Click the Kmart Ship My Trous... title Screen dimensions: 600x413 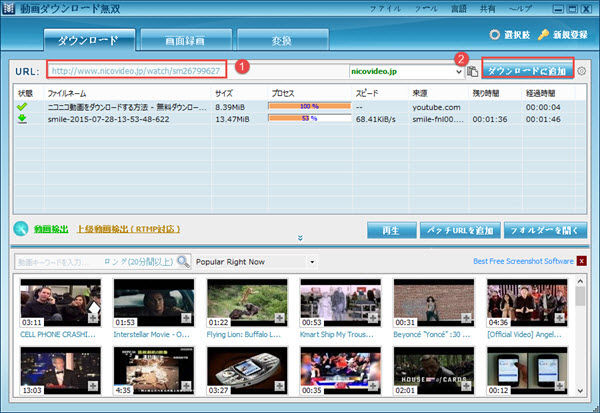337,335
